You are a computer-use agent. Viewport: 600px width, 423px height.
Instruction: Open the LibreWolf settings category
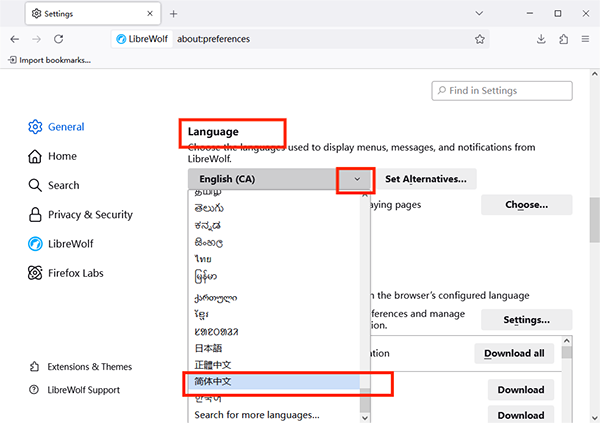(x=70, y=244)
